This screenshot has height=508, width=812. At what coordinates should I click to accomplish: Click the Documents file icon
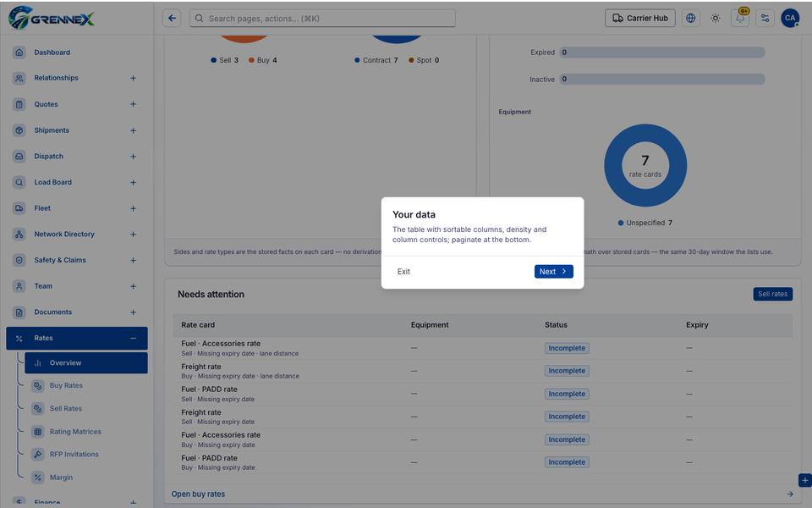(19, 312)
